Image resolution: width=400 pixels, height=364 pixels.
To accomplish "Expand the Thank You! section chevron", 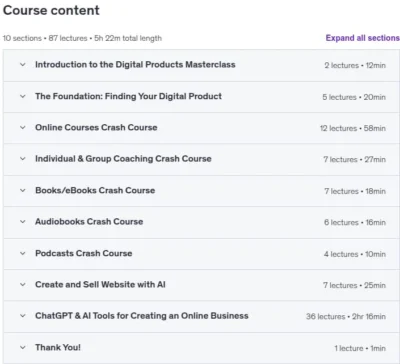I will (x=23, y=347).
